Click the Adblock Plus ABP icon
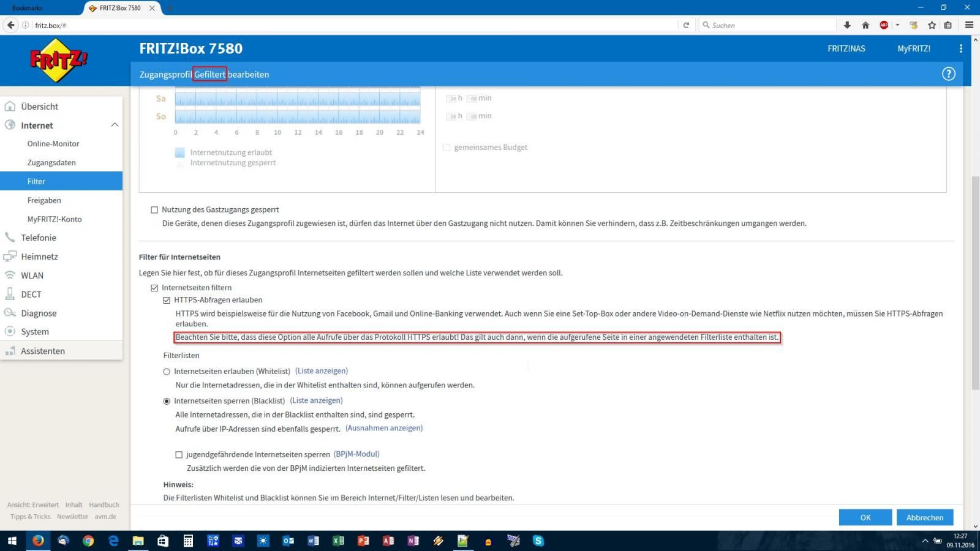Image resolution: width=980 pixels, height=551 pixels. (884, 25)
